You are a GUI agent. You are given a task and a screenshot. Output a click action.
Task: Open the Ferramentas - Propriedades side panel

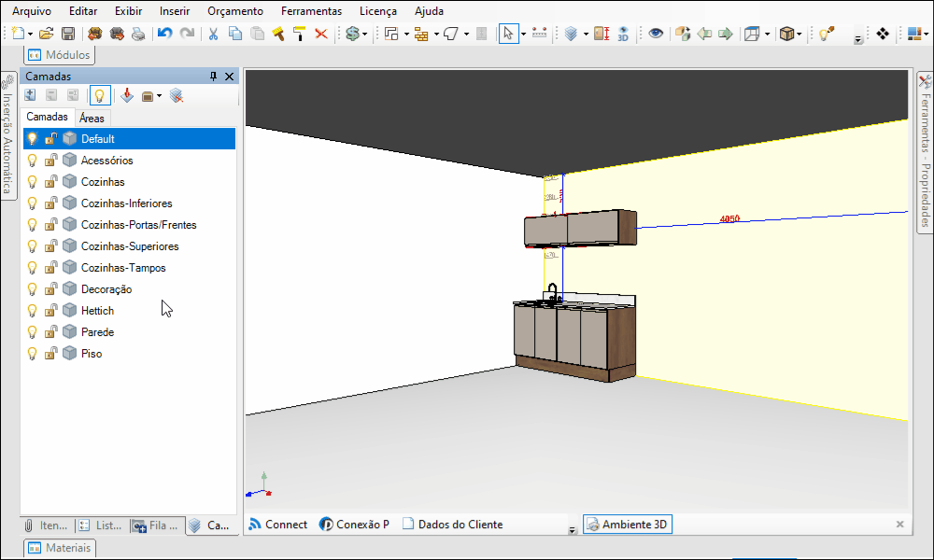tap(925, 152)
